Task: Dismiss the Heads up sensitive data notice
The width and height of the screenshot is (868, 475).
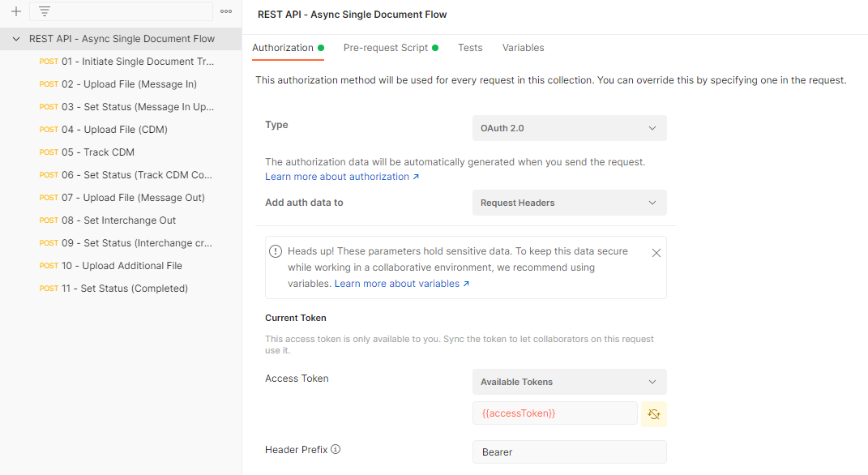Action: point(656,253)
